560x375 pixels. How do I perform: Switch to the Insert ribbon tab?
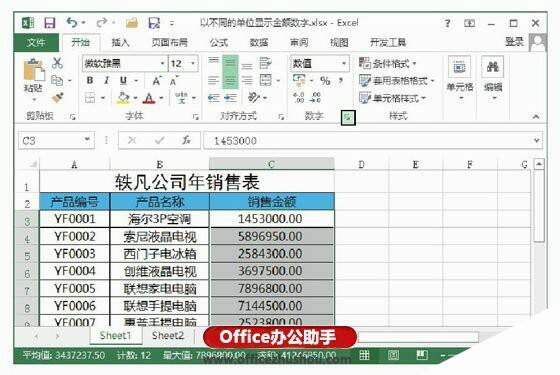click(x=120, y=42)
